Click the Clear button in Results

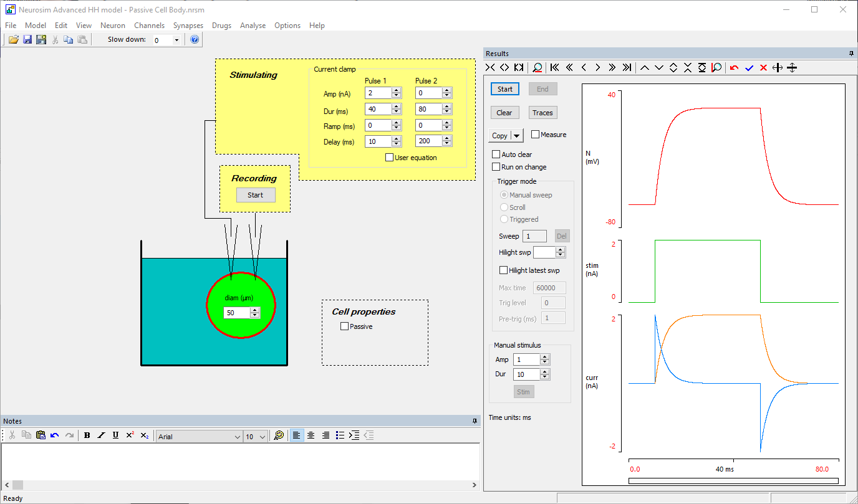504,113
